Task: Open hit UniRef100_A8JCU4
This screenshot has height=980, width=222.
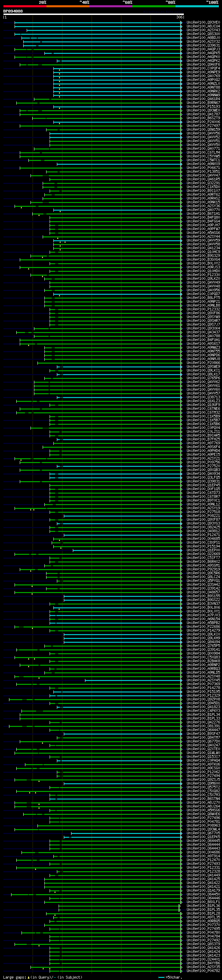Action: 203,26
